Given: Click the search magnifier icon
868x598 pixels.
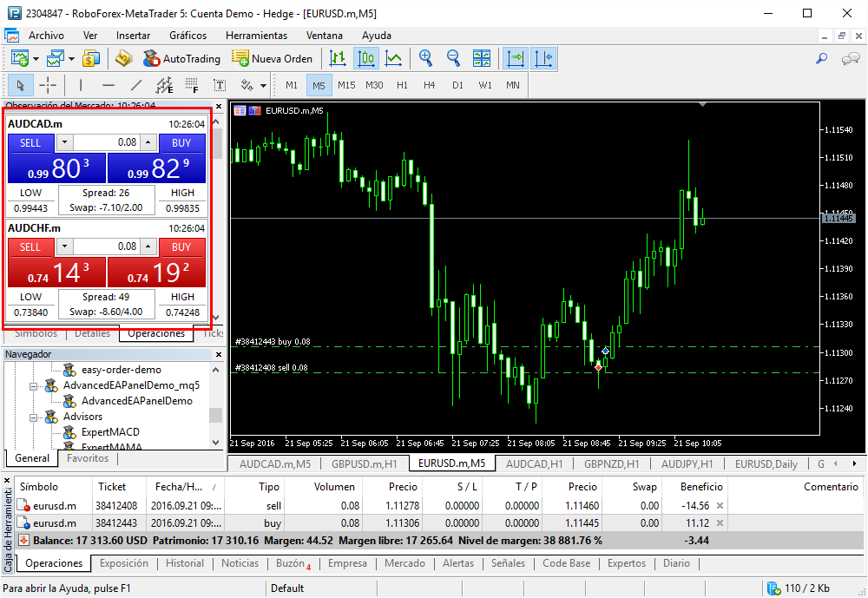Looking at the screenshot, I should [x=822, y=58].
